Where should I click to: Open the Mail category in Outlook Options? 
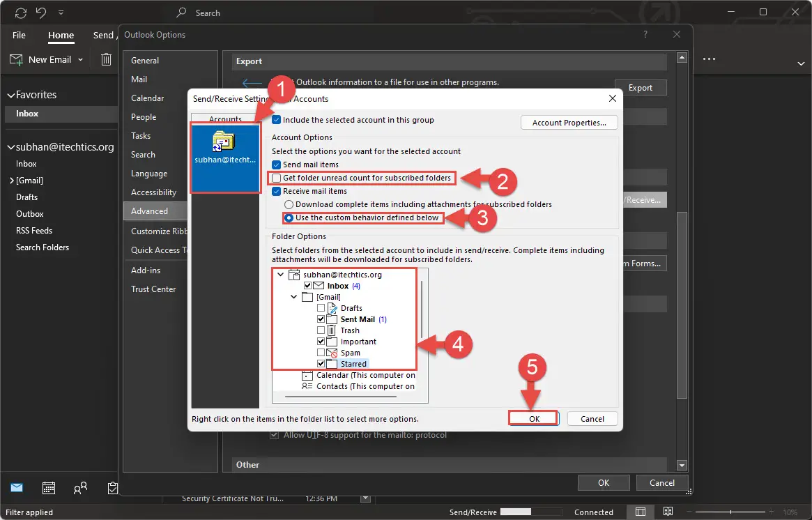click(139, 79)
